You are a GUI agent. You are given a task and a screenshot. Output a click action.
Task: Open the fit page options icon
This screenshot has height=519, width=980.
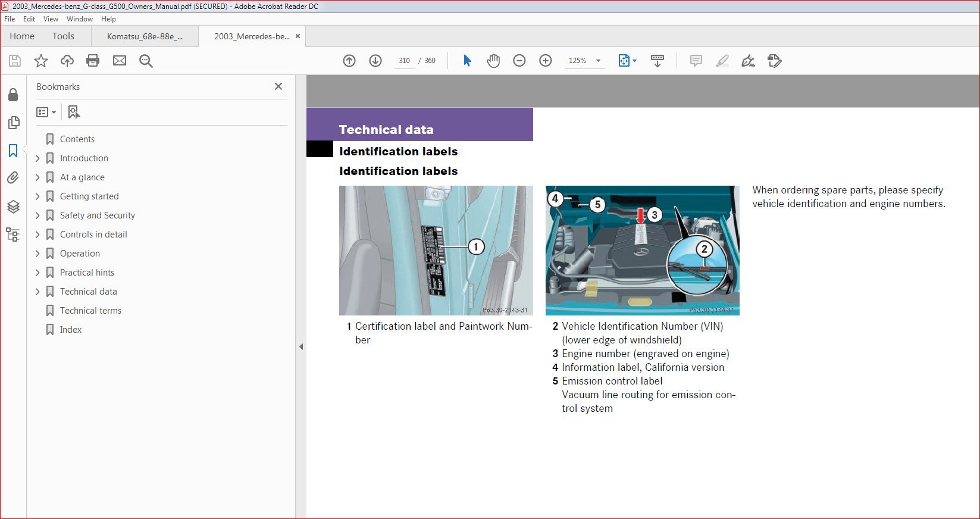tap(627, 61)
